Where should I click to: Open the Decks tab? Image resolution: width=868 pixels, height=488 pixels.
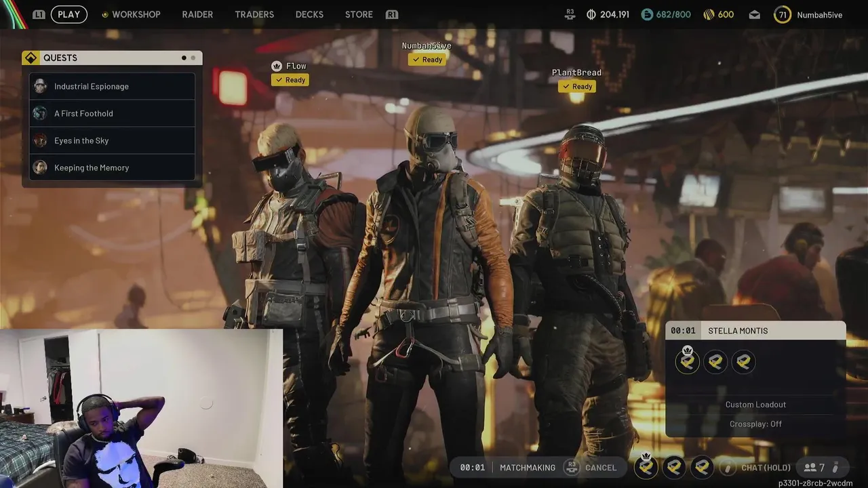pos(309,14)
